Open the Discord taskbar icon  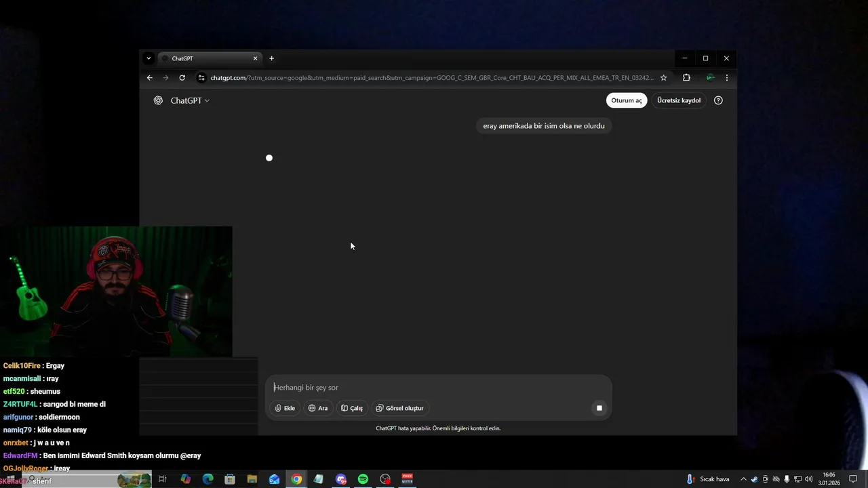(x=341, y=479)
